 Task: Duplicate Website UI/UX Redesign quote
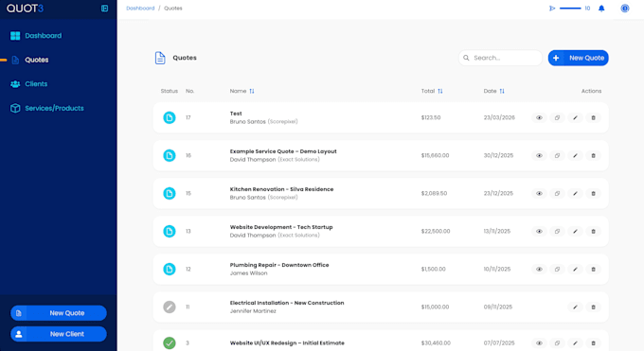(557, 343)
